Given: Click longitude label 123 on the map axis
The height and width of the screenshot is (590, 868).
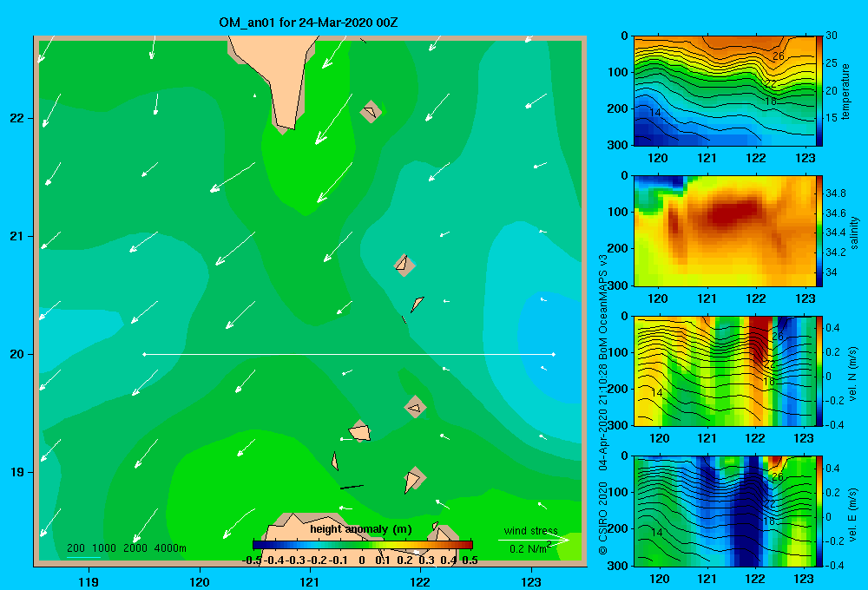Looking at the screenshot, I should 531,581.
